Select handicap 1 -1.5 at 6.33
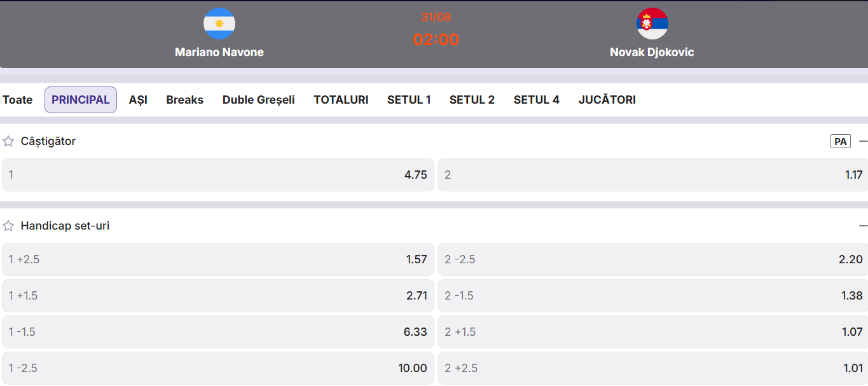Screen dimensions: 868x386 (218, 332)
